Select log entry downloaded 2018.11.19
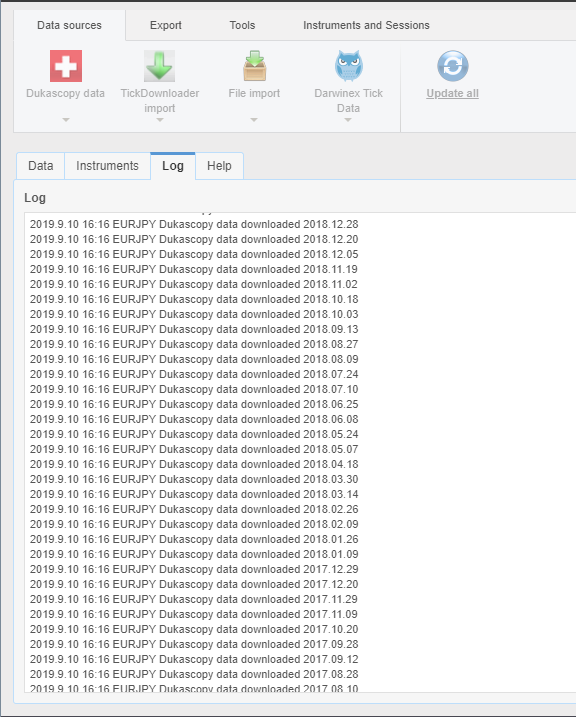Screen dimensions: 576x717 pos(194,269)
